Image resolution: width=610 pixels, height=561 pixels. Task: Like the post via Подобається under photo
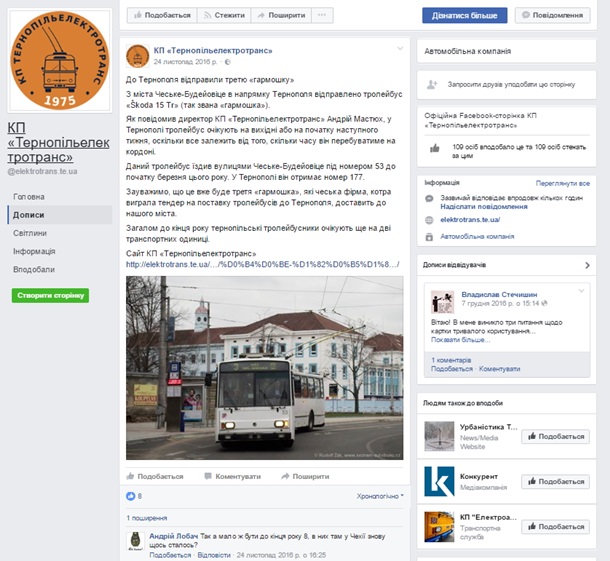click(155, 476)
